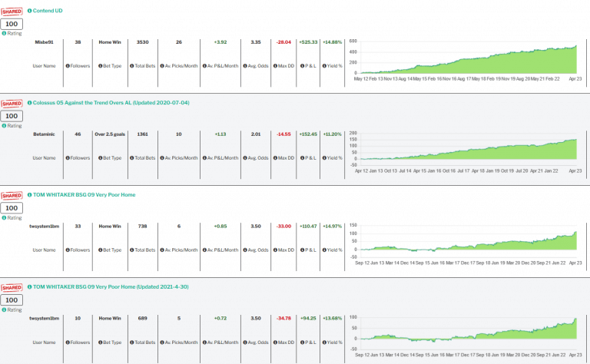Click yield value +14.97%
Screen dimensions: 590x364
(x=332, y=227)
